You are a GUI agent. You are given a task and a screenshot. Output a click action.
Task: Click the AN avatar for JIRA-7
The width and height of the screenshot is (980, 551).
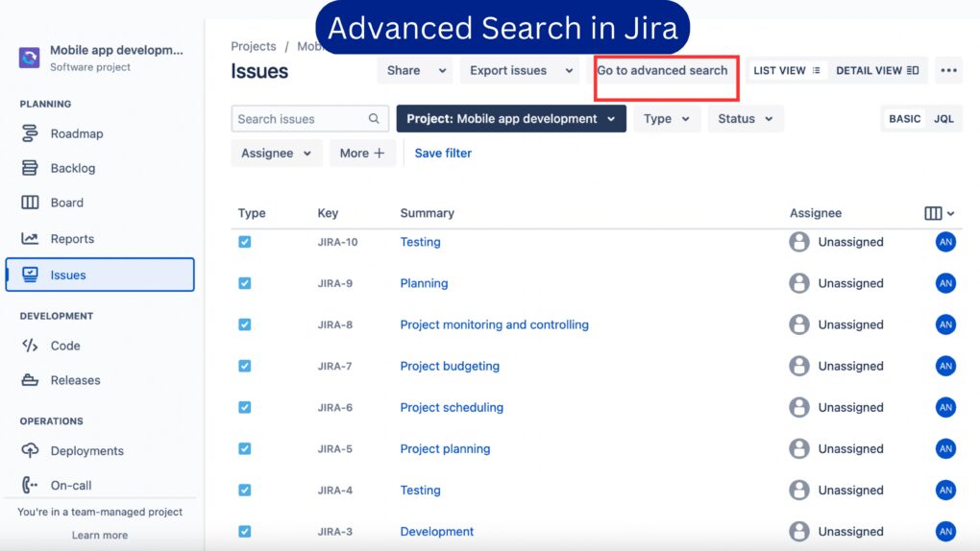click(x=945, y=366)
